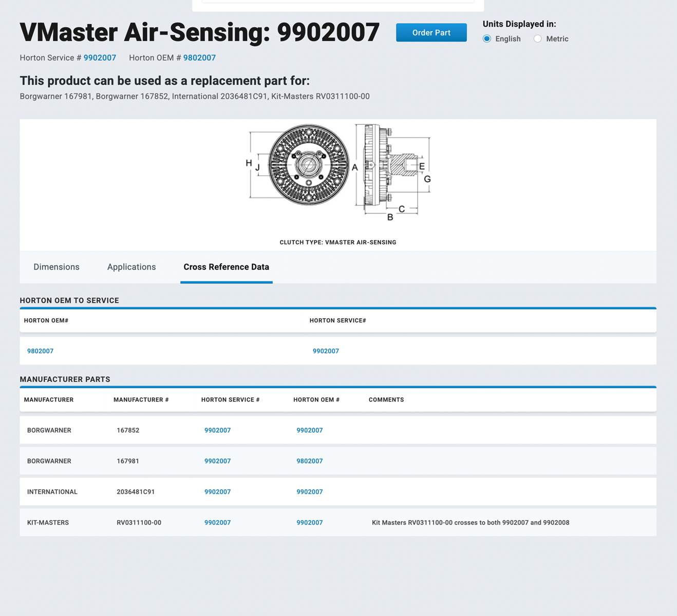Open the Dimensions tab

(x=57, y=267)
